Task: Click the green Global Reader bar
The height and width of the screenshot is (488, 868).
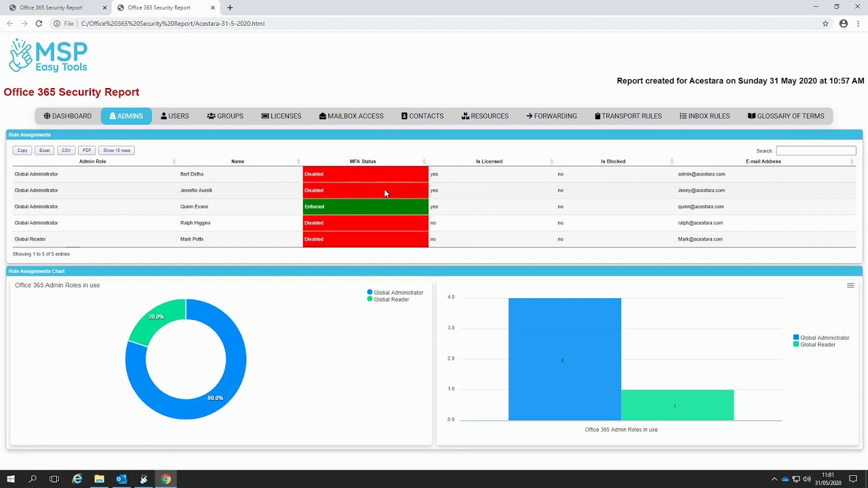Action: [677, 405]
